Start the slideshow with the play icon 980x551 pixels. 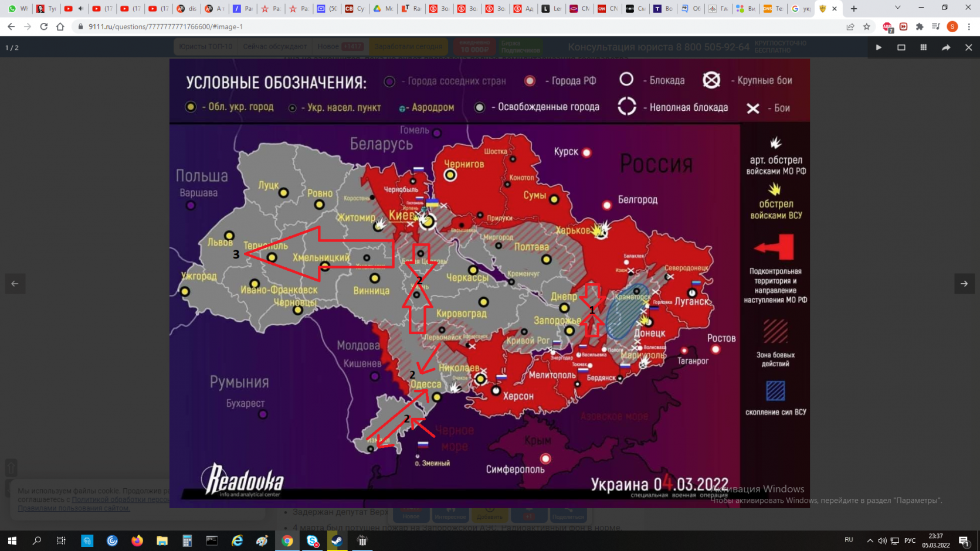(879, 47)
